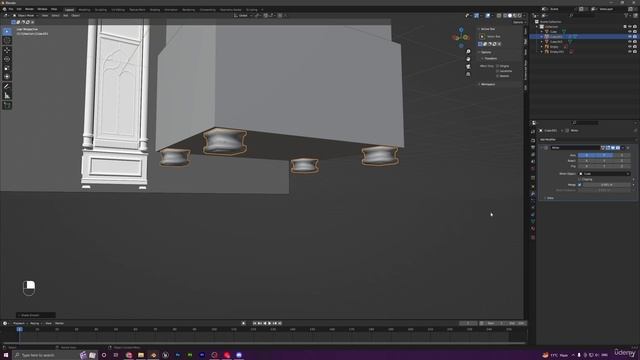The height and width of the screenshot is (360, 640).
Task: Open the Render menu
Action: click(29, 9)
